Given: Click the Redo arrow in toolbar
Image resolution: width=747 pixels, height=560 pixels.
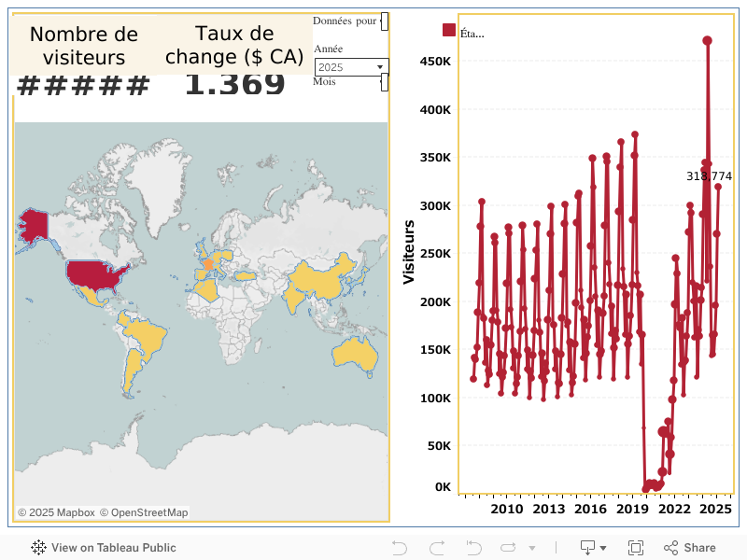Looking at the screenshot, I should pos(437,548).
